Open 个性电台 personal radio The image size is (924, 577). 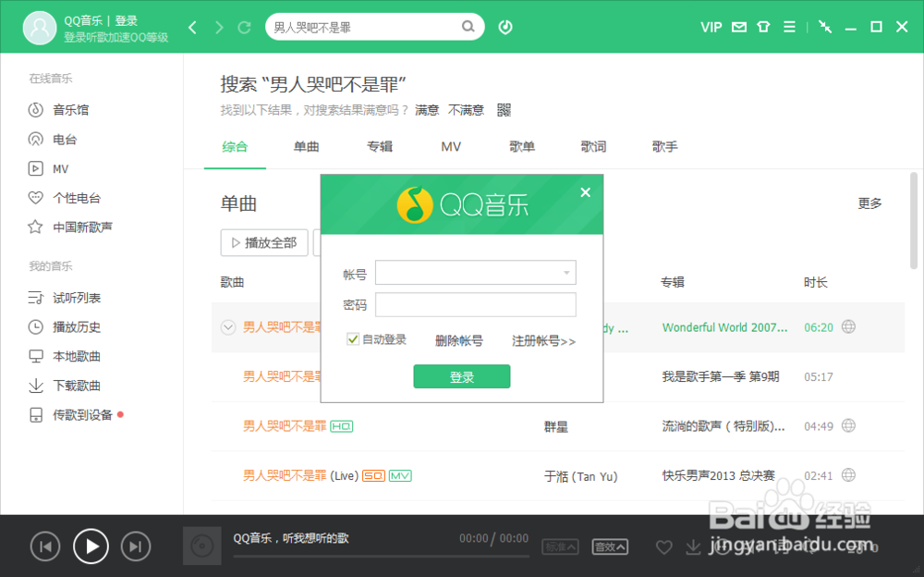tap(65, 198)
